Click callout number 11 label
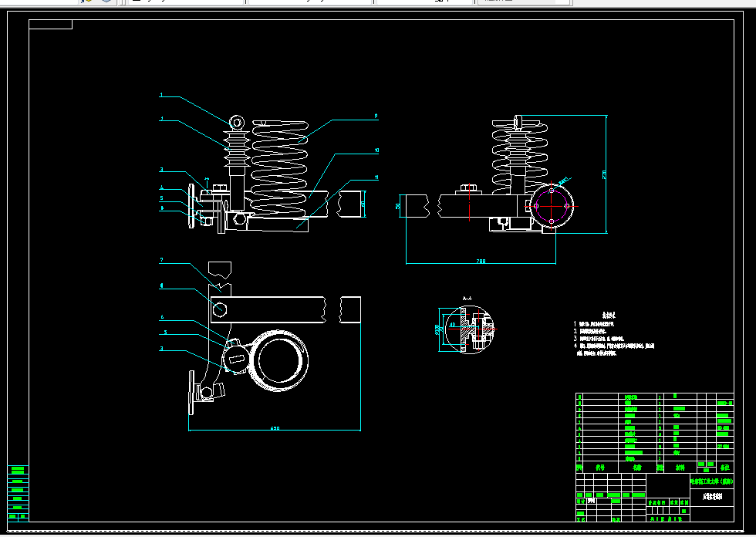 tap(376, 177)
